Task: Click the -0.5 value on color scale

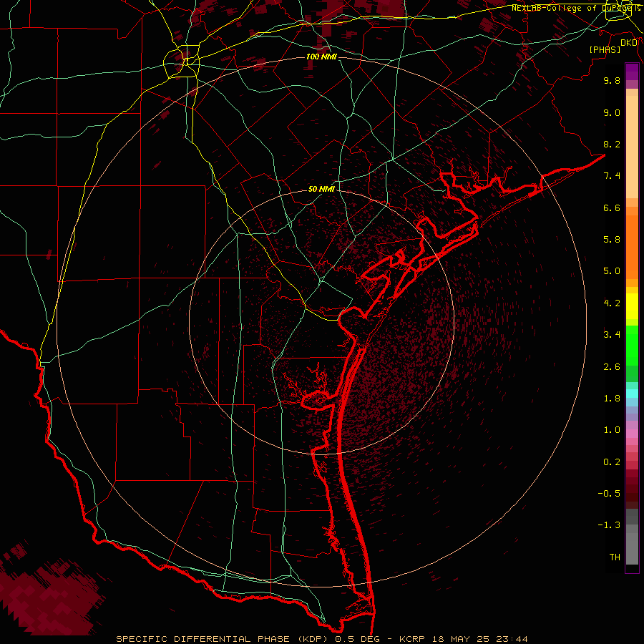Action: pyautogui.click(x=609, y=494)
